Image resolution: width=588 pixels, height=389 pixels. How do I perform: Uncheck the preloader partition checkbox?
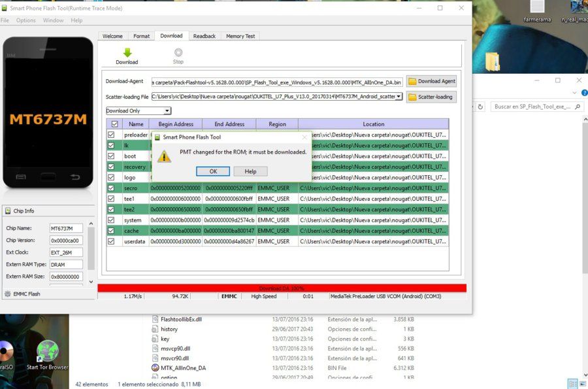pos(111,134)
